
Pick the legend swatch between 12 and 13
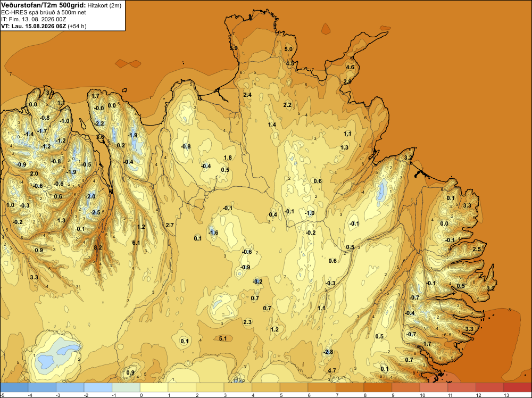coord(489,387)
